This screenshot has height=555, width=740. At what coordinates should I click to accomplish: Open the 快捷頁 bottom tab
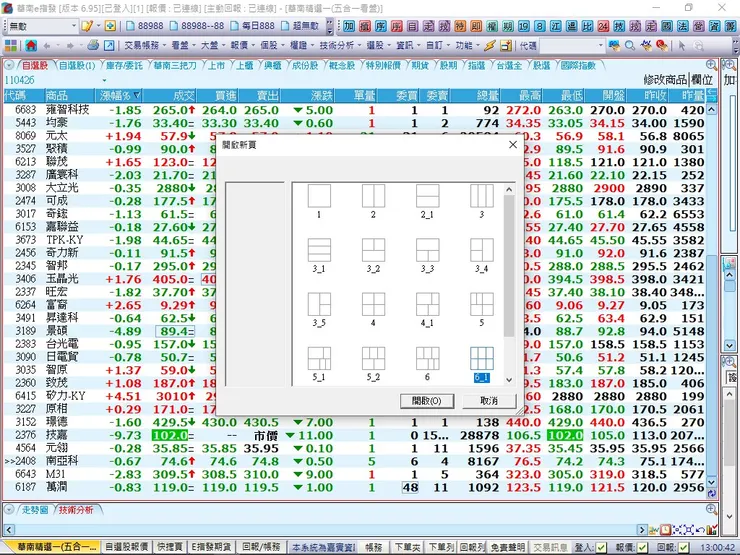(169, 547)
